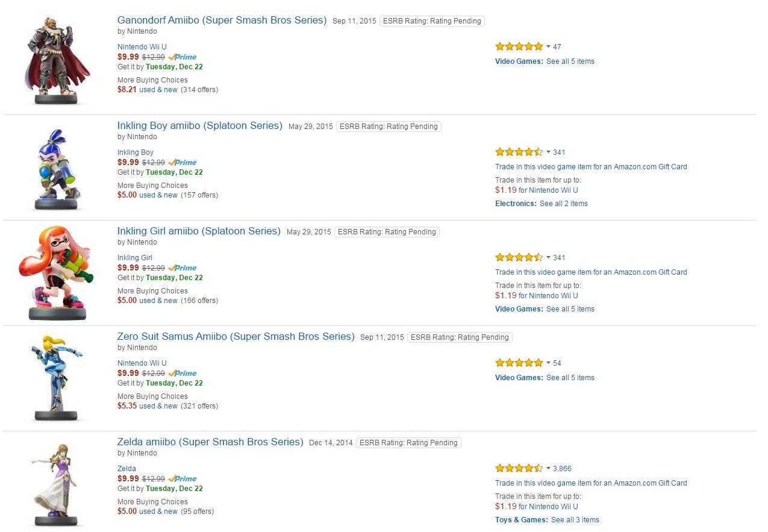
Task: Click Inkling Boy trade-in gift card link
Action: 591,167
